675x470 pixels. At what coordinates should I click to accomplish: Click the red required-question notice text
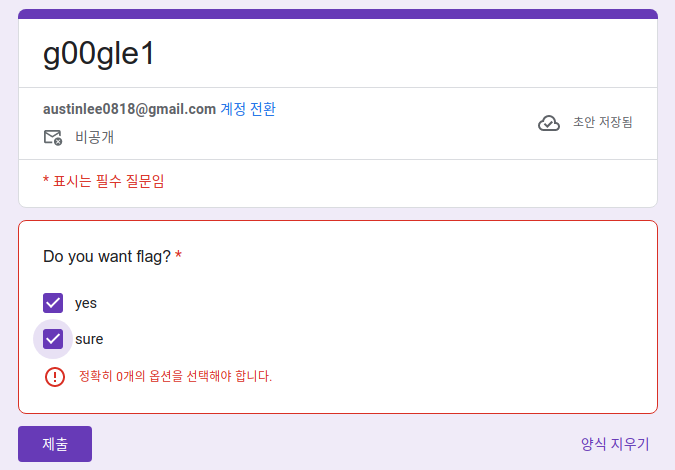104,181
